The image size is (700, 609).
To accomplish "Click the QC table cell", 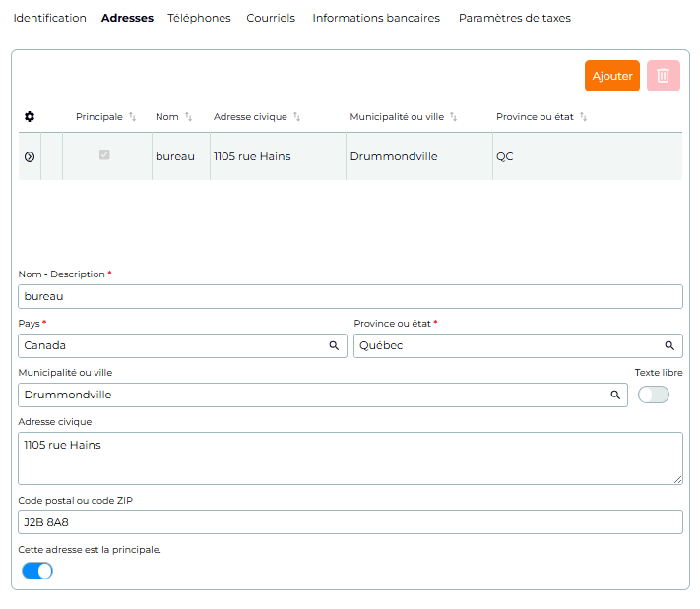I will pyautogui.click(x=588, y=156).
